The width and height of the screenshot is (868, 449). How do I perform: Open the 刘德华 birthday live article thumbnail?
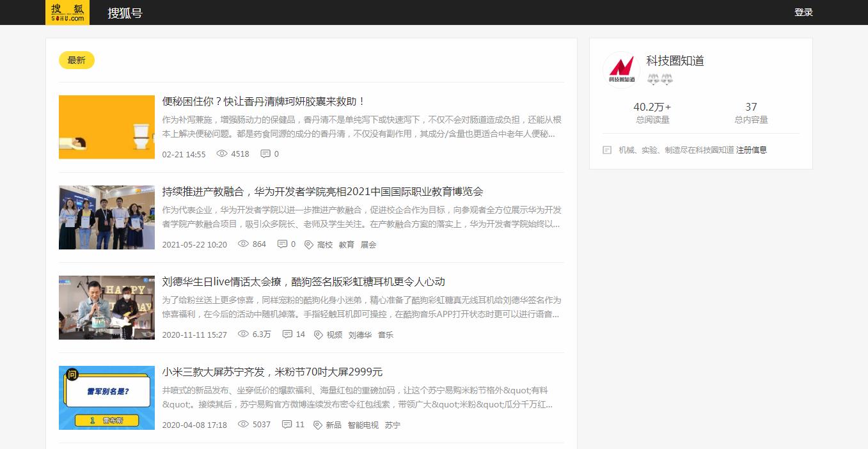point(107,308)
